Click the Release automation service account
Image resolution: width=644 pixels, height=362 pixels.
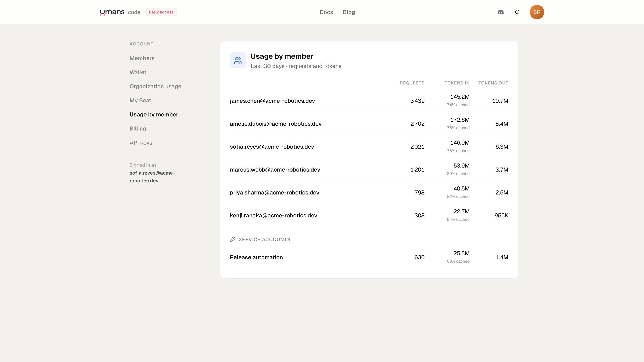(256, 257)
